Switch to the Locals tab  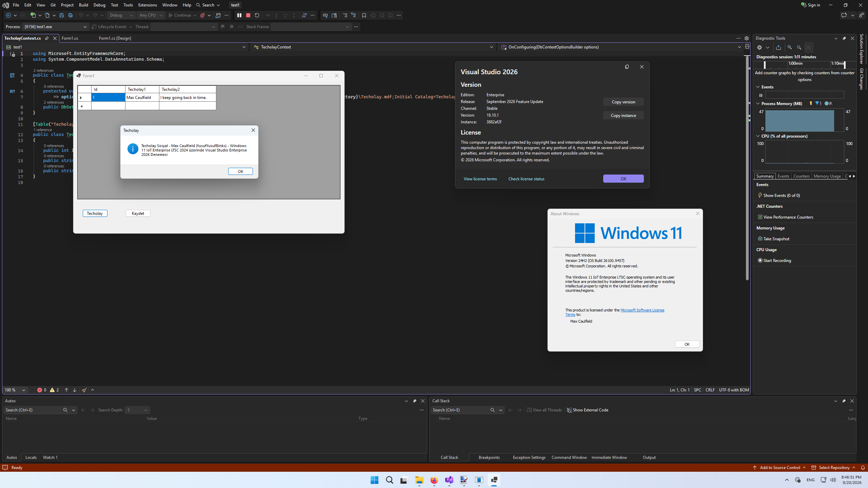(31, 457)
